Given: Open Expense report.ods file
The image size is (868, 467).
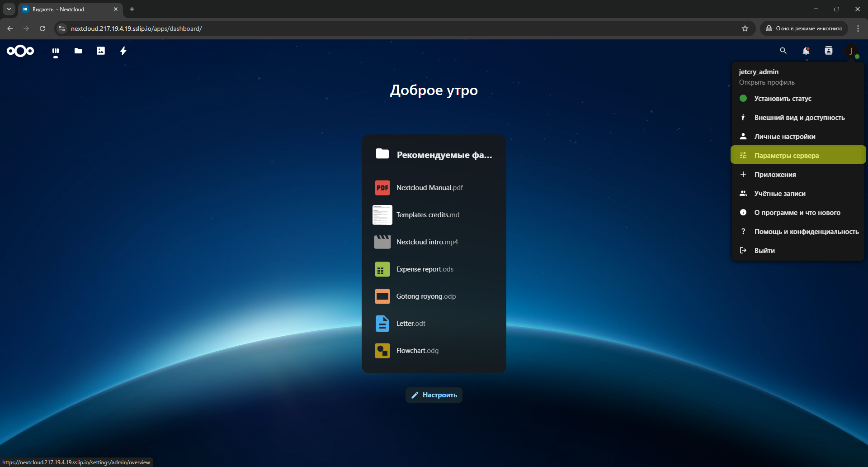Looking at the screenshot, I should (434, 269).
